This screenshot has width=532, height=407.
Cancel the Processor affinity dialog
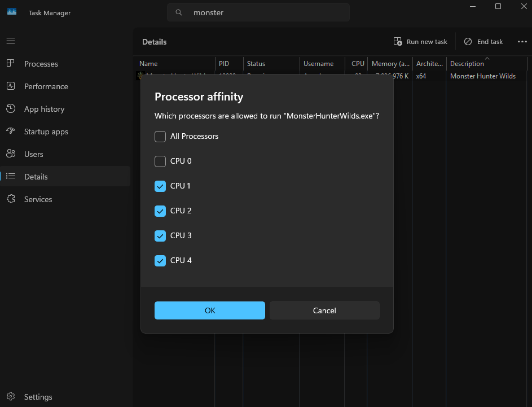click(324, 310)
